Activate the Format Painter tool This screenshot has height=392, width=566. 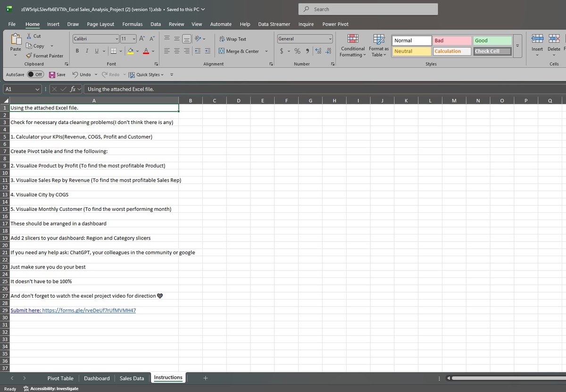click(45, 56)
